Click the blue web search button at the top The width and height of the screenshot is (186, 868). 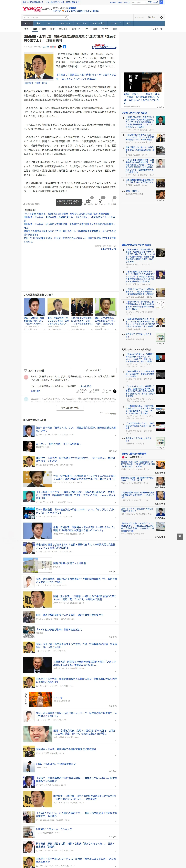coord(161,2)
